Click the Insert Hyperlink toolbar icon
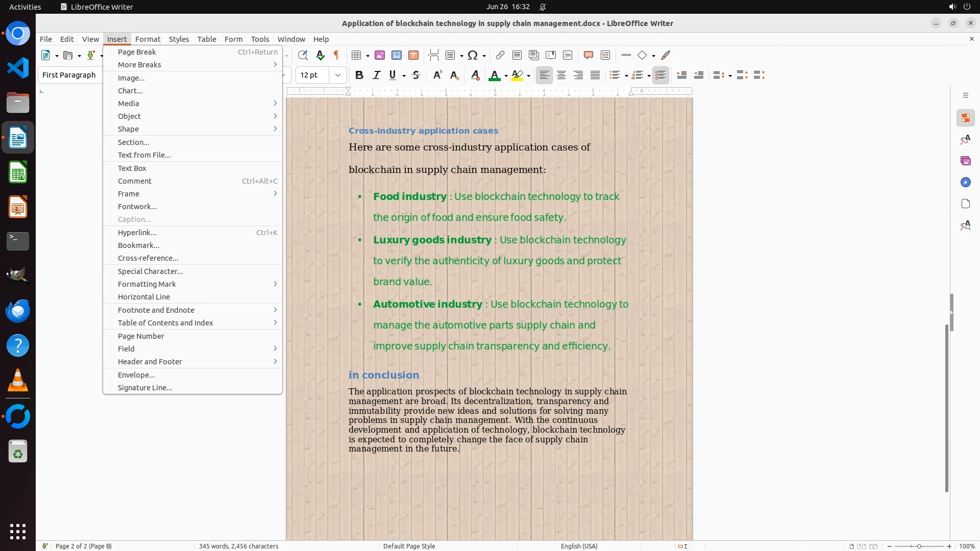Screen dimensions: 980x551 (500, 55)
